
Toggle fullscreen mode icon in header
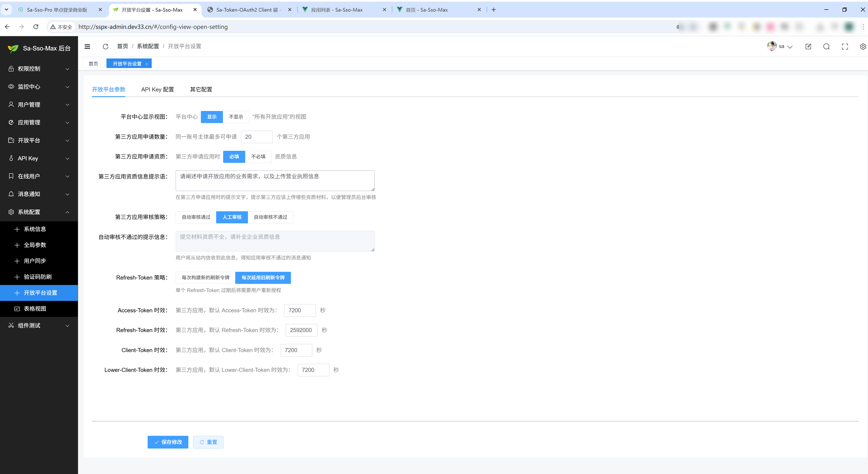click(x=845, y=46)
